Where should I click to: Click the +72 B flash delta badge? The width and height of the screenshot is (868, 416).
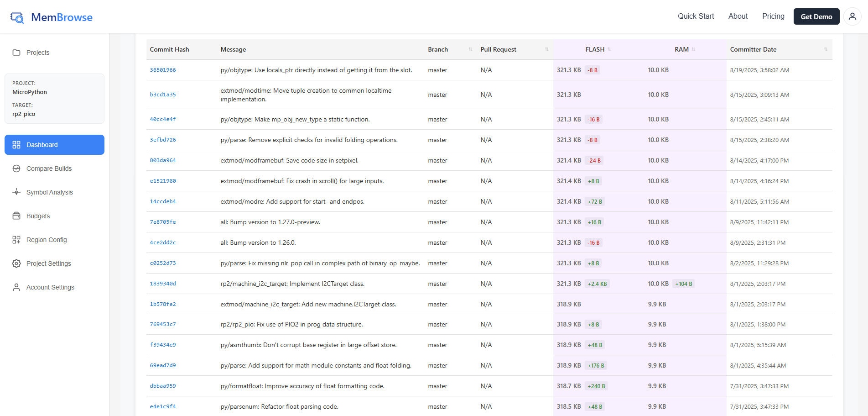tap(595, 201)
